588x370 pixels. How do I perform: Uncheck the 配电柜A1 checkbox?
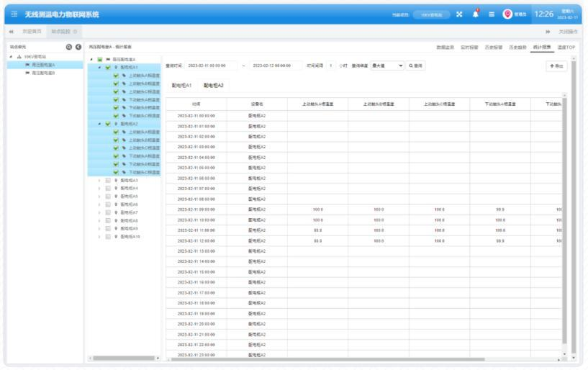pos(108,67)
